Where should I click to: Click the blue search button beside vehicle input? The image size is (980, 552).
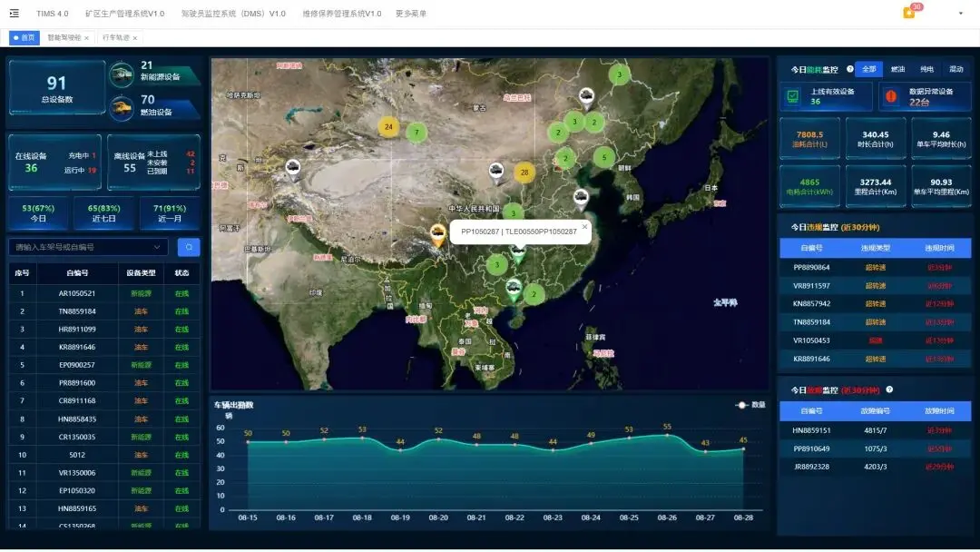189,247
